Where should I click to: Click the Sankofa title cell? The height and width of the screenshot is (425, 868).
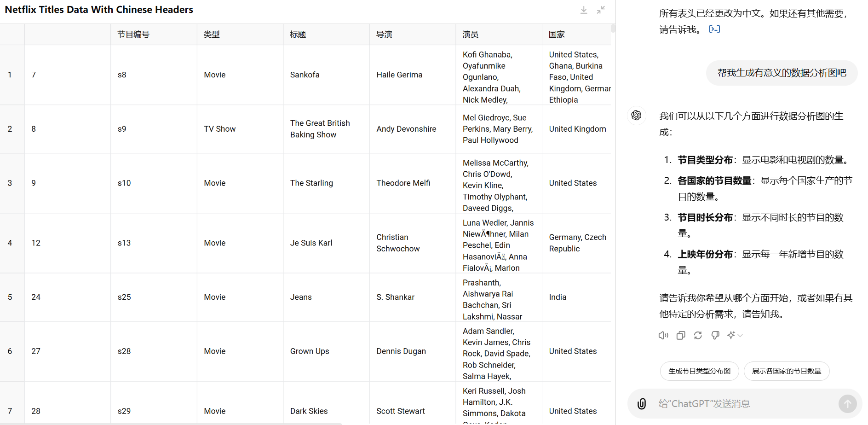[326, 75]
